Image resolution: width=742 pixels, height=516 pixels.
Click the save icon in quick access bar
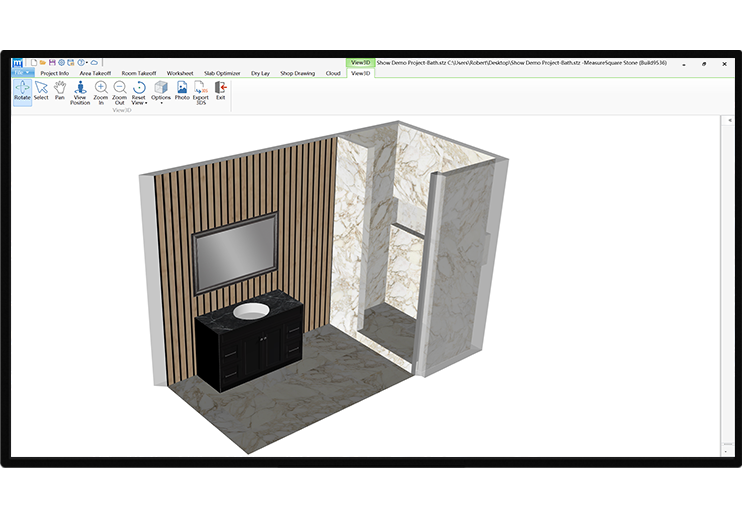point(52,62)
